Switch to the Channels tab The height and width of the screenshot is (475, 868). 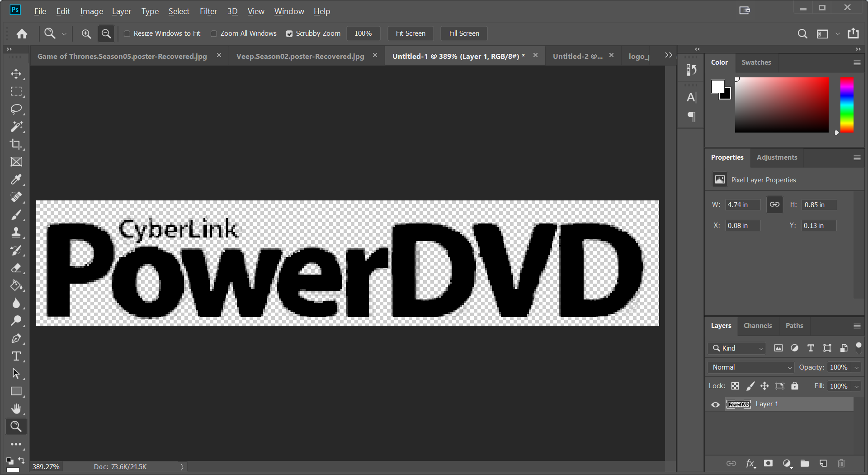pos(758,326)
